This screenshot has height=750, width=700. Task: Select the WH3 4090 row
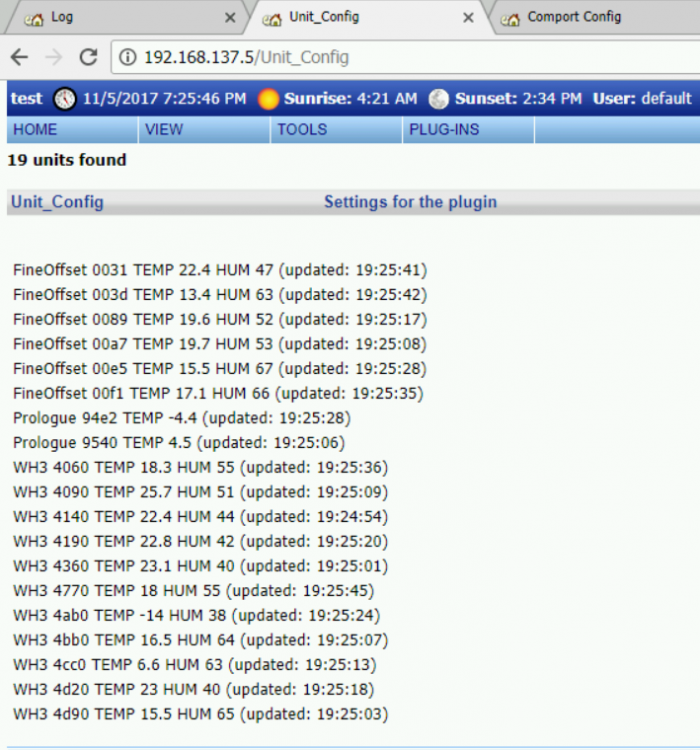[x=200, y=492]
